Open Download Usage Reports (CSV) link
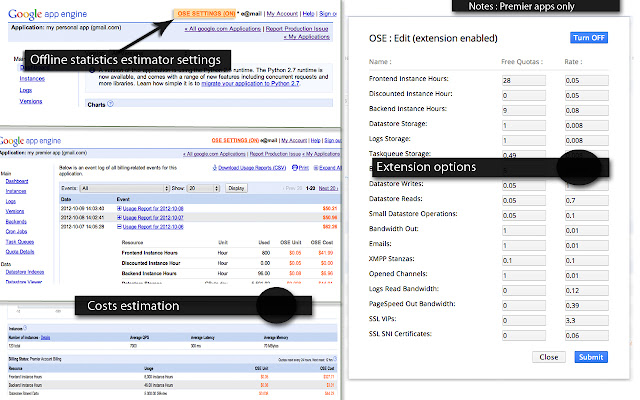Viewport: 640px width, 400px height. tap(252, 168)
